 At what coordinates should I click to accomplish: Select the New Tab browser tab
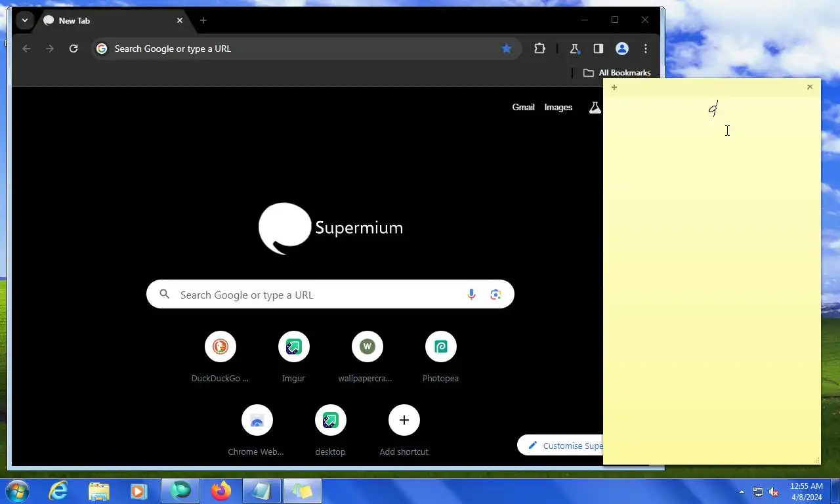click(113, 20)
